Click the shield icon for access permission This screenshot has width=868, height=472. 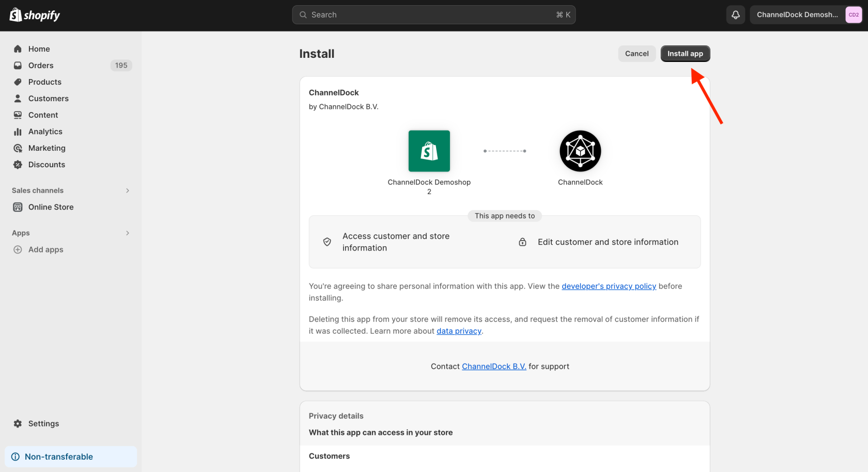[327, 242]
